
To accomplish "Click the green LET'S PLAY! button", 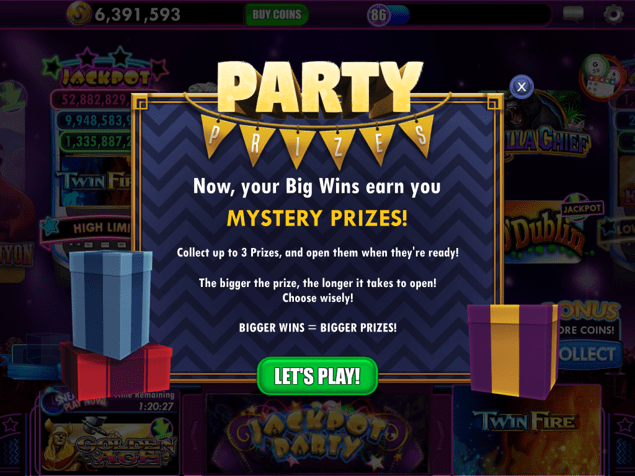I will 318,376.
